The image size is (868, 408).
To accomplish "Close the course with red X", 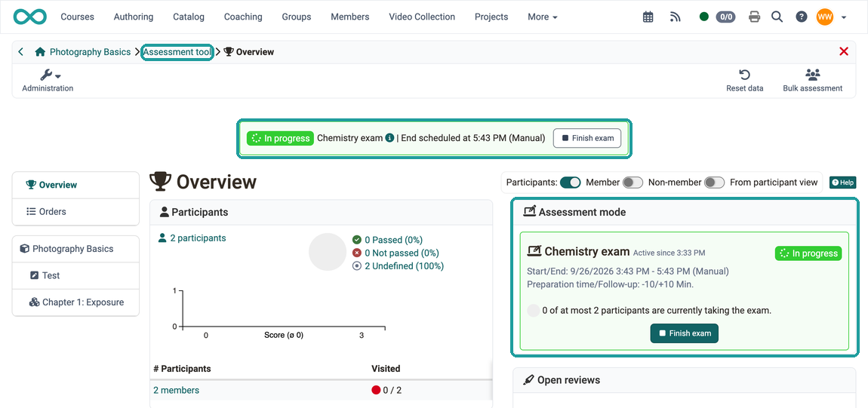I will (844, 51).
